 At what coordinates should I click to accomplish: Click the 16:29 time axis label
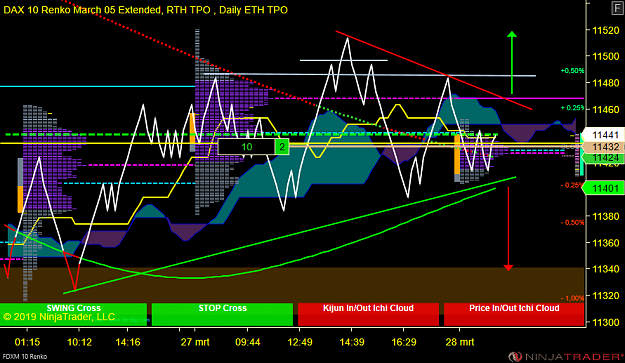404,342
